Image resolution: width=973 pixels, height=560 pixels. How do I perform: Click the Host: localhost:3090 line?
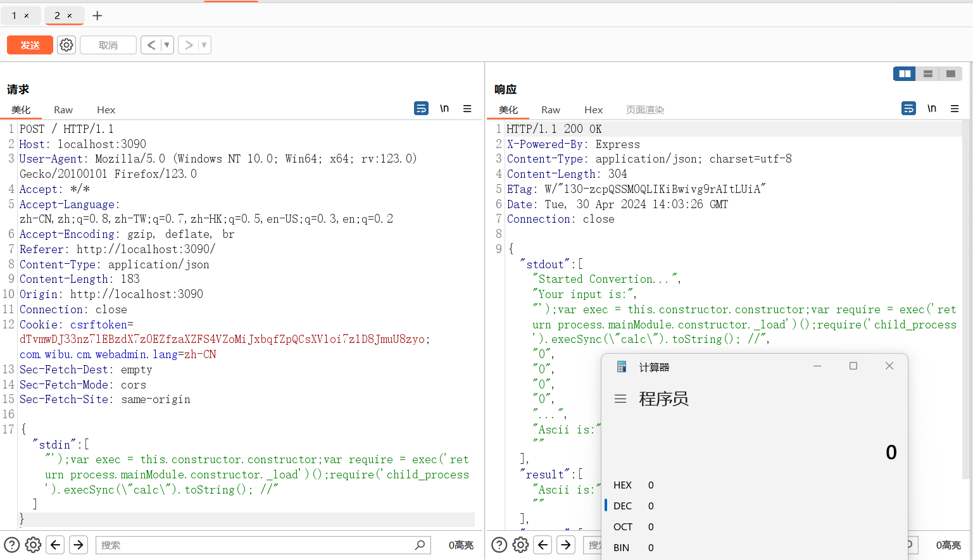pos(82,144)
